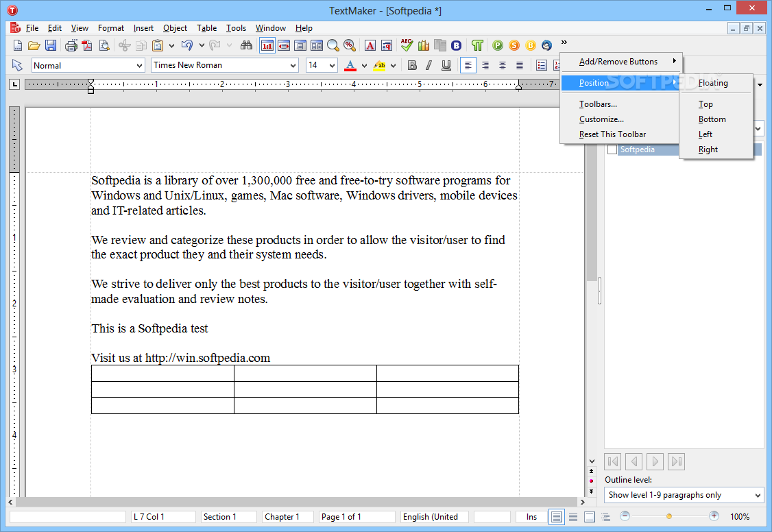Save the document with floppy disk icon
This screenshot has height=532, width=772.
(50, 46)
